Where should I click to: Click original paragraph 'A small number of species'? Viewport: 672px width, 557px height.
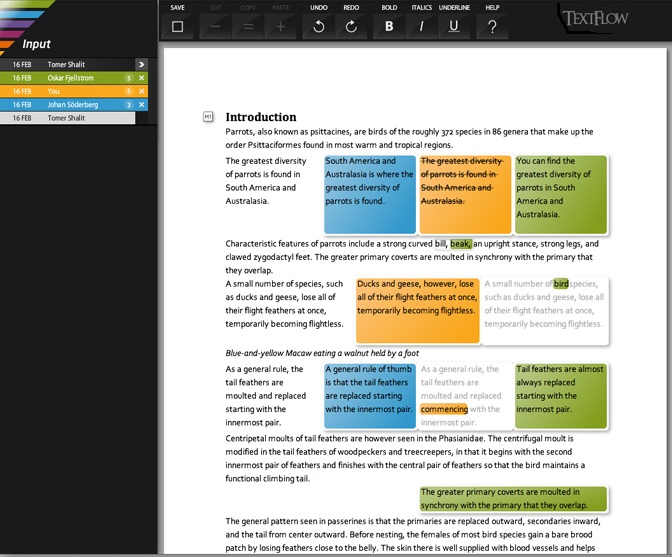284,304
